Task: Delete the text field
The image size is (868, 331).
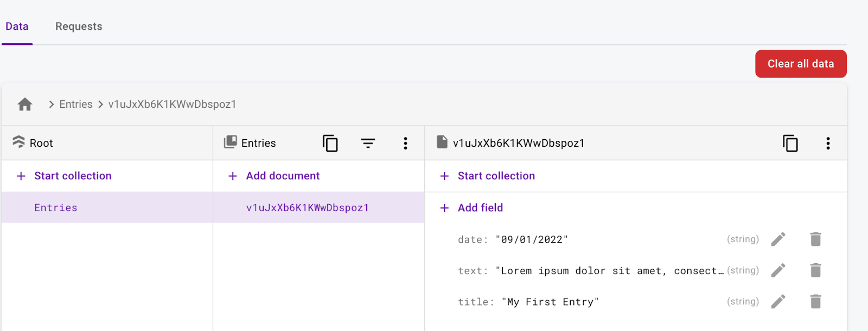Action: [x=815, y=270]
